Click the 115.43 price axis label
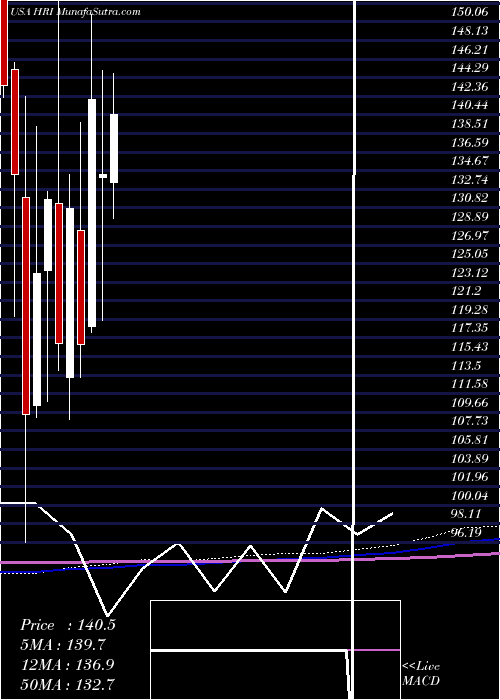The width and height of the screenshot is (500, 700). click(469, 347)
